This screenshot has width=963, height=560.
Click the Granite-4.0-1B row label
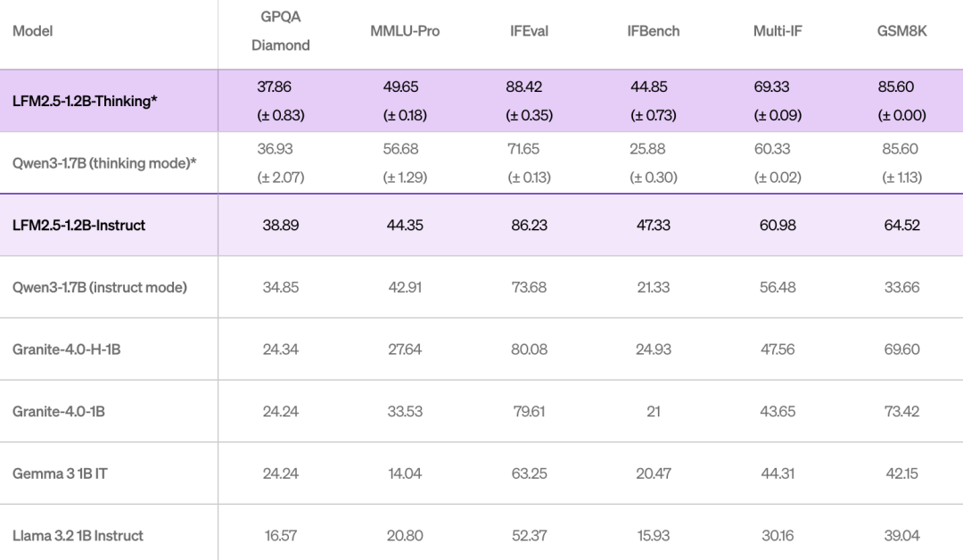(58, 411)
